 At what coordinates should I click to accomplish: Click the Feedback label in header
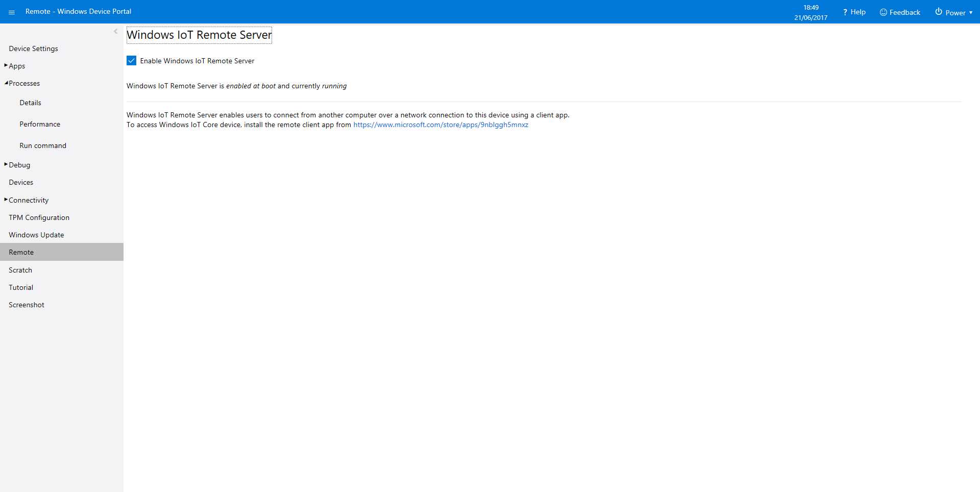(904, 12)
